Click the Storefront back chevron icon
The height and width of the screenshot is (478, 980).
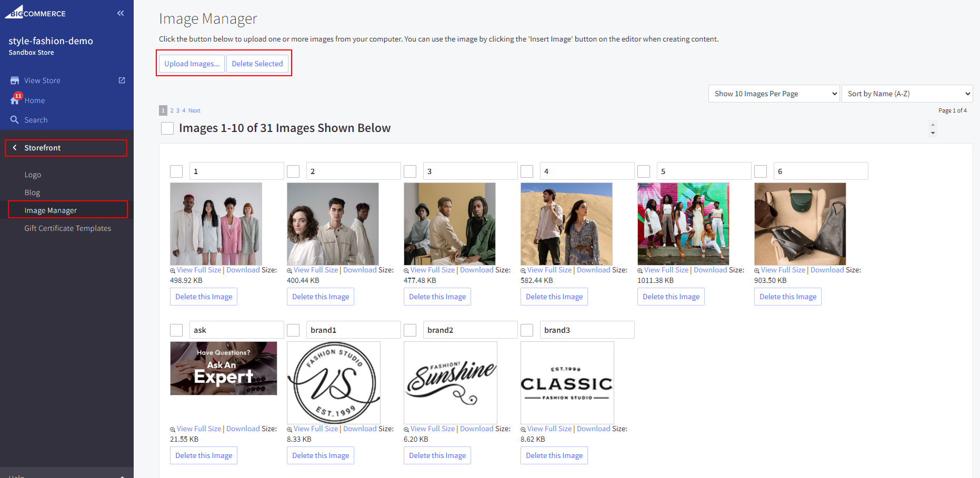coord(15,148)
